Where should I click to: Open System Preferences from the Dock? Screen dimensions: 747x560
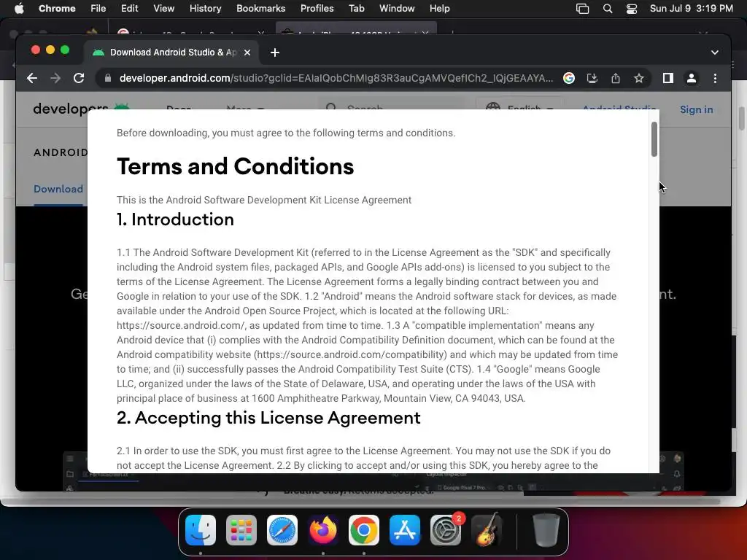446,530
